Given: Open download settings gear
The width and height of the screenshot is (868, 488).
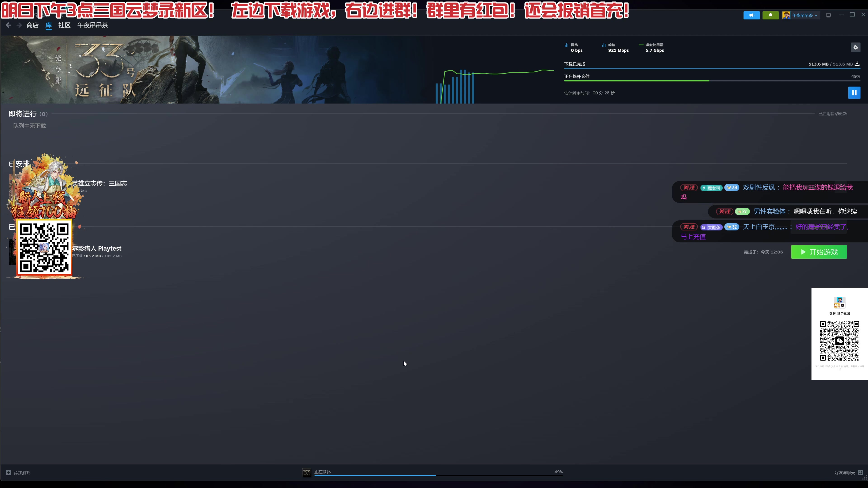Looking at the screenshot, I should point(856,47).
